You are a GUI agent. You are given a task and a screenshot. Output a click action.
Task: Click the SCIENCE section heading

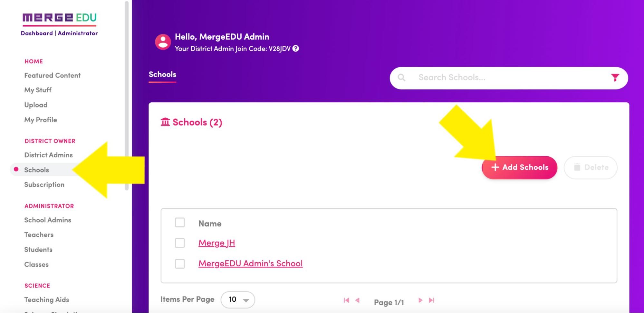coord(37,286)
